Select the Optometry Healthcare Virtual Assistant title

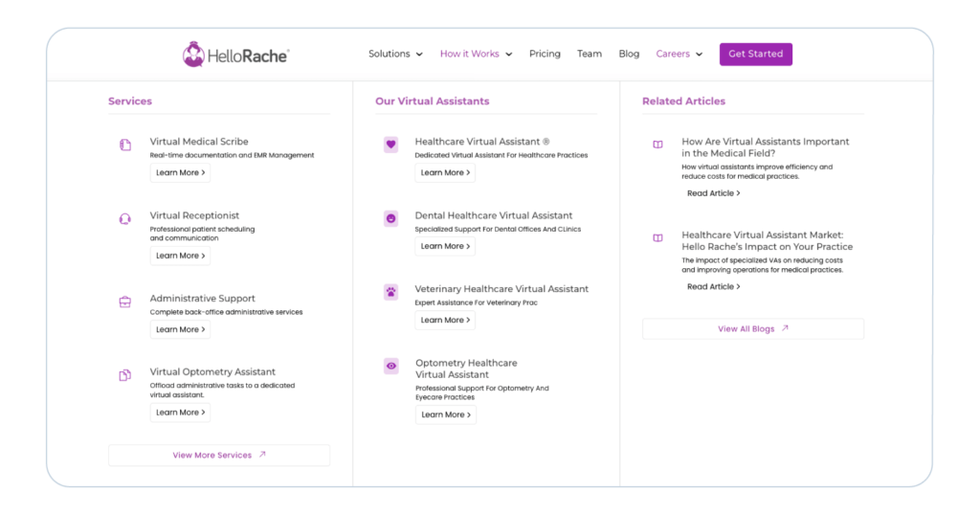click(x=466, y=369)
